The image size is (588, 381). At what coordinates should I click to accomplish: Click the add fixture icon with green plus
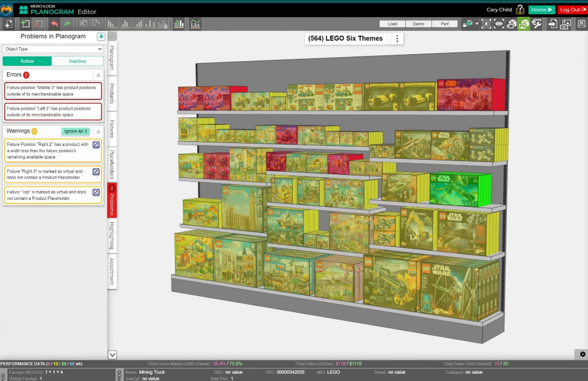[25, 24]
